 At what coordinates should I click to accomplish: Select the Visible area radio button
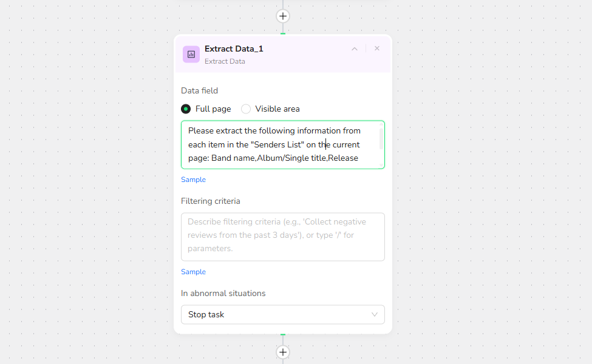(246, 109)
